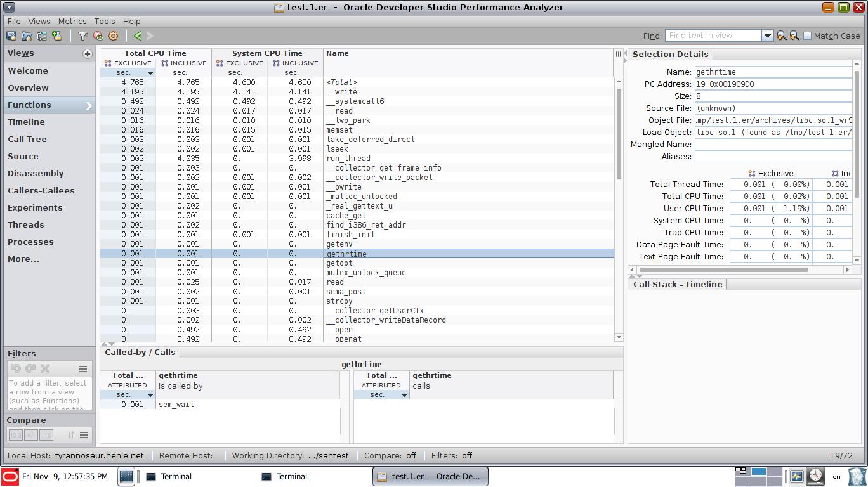Toggle Compare absolute values '12.3' mode
Screen dimensions: 868x487
point(15,435)
